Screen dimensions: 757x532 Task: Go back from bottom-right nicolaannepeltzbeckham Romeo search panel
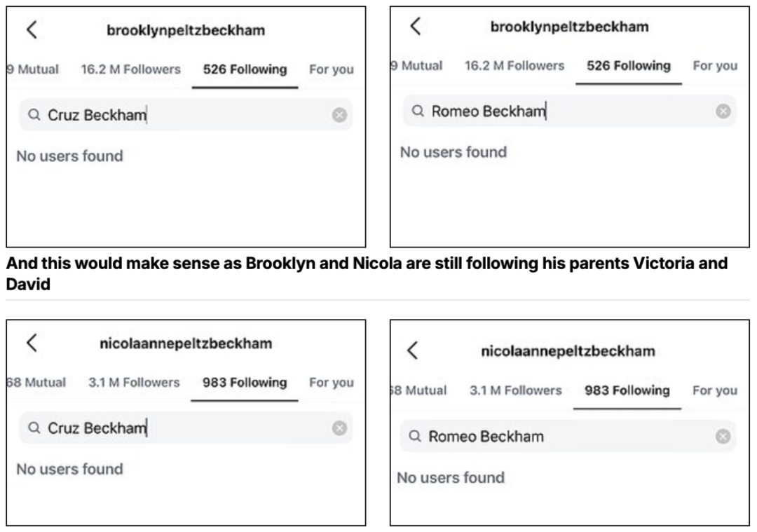[413, 350]
